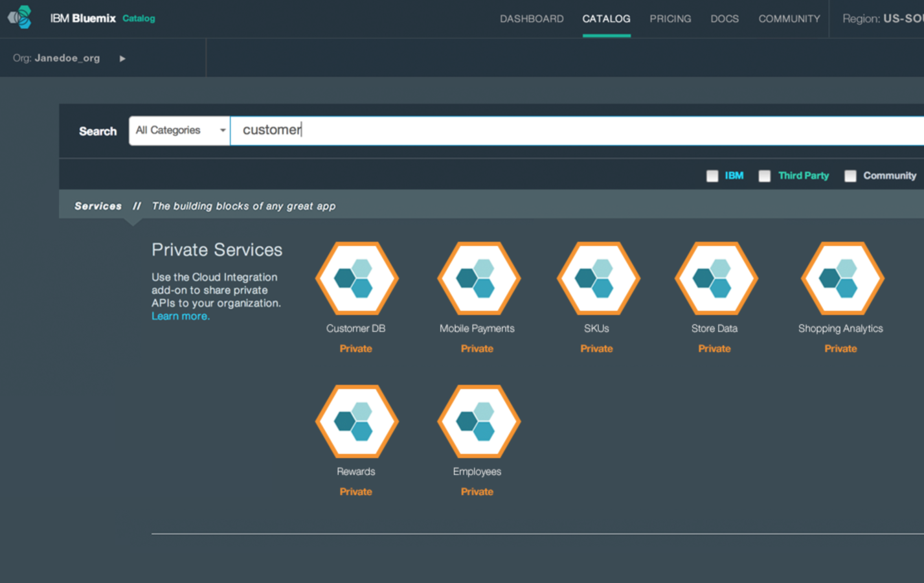Open the Region selector
Screen dimensions: 924x583
pos(883,19)
